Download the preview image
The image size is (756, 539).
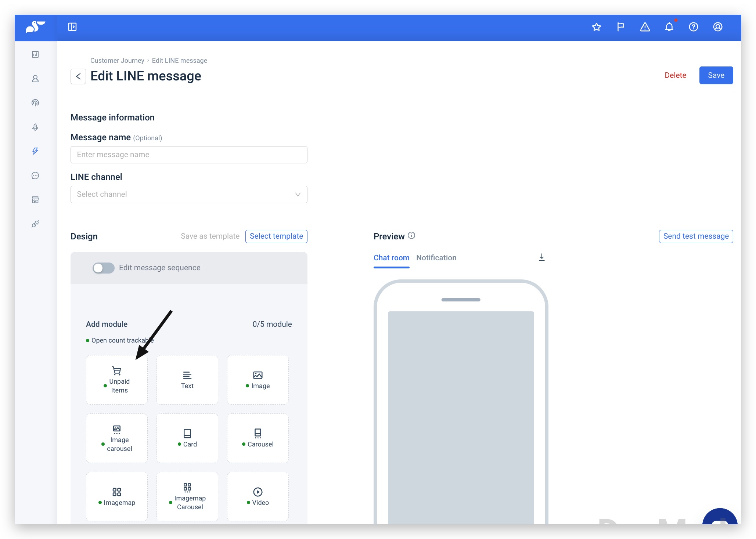click(541, 257)
